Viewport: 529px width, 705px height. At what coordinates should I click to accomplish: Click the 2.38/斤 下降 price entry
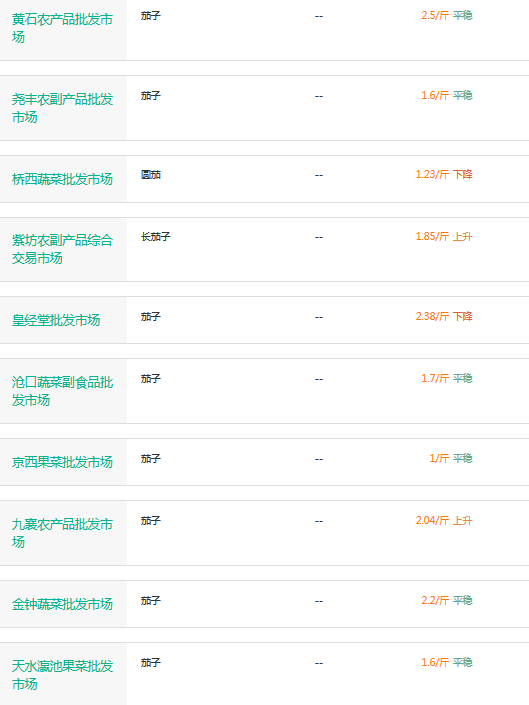(444, 317)
